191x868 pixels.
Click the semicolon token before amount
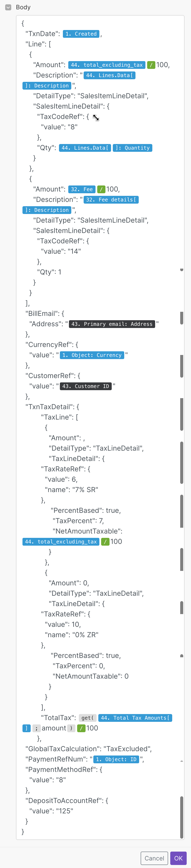[x=36, y=728]
